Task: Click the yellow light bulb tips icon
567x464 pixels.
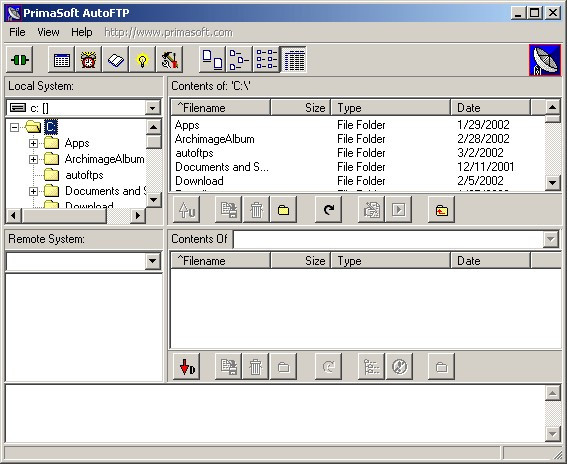Action: (x=142, y=59)
